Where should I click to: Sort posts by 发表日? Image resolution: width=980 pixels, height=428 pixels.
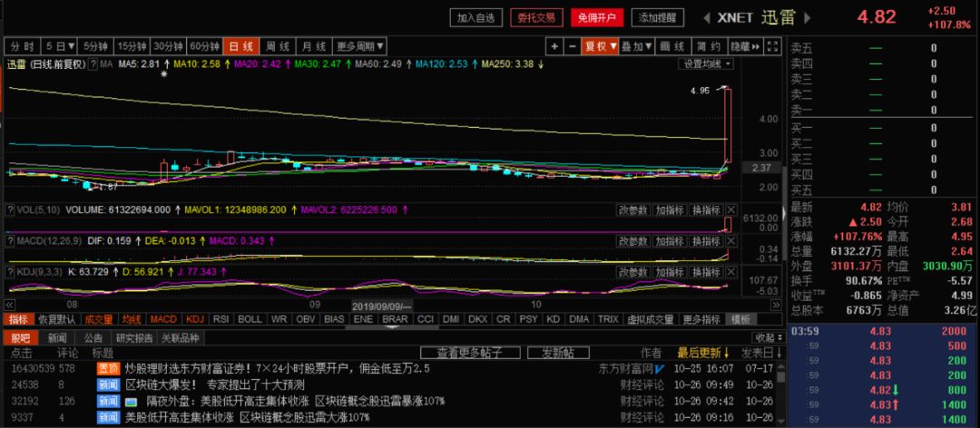pos(762,353)
